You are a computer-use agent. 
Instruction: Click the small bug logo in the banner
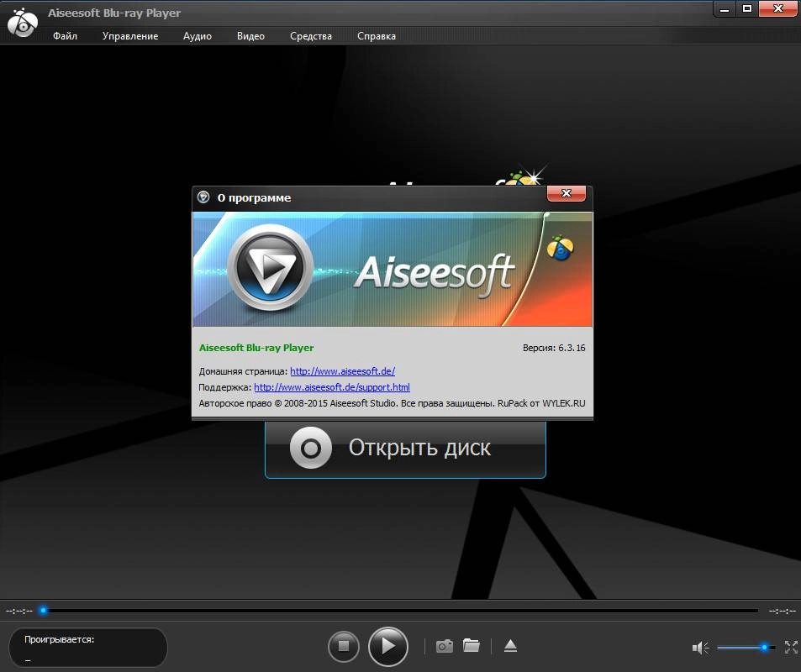coord(560,248)
